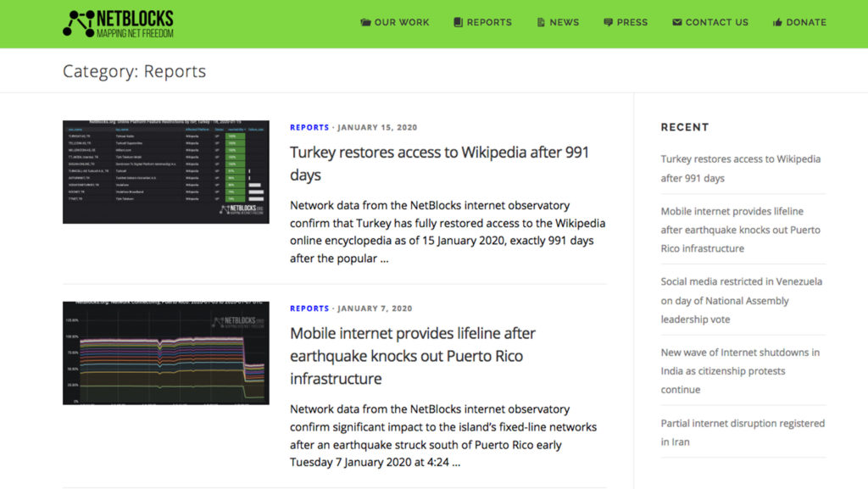Screen dimensions: 868x489
Task: Click the book icon beside Reports
Action: pos(458,22)
